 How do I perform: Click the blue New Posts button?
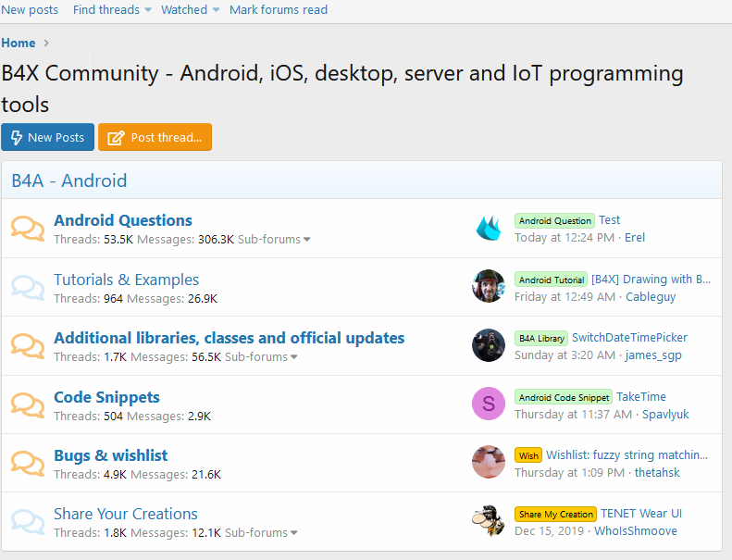pyautogui.click(x=48, y=137)
